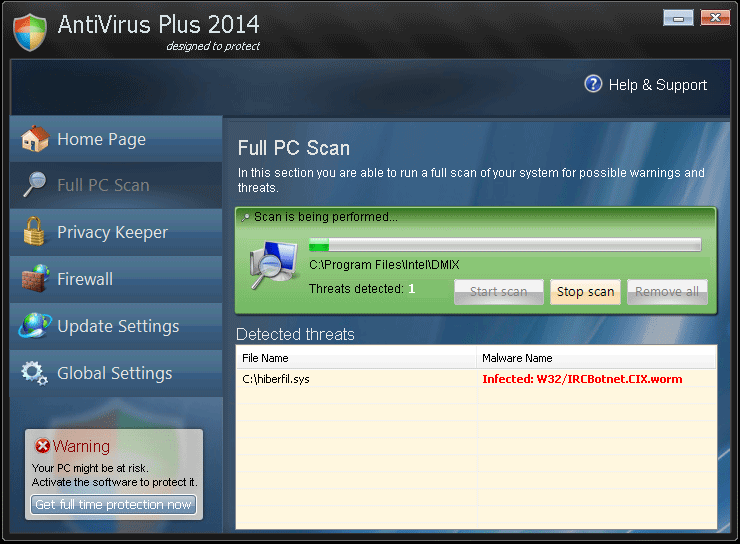Click the computer scan magnifier icon

(272, 267)
